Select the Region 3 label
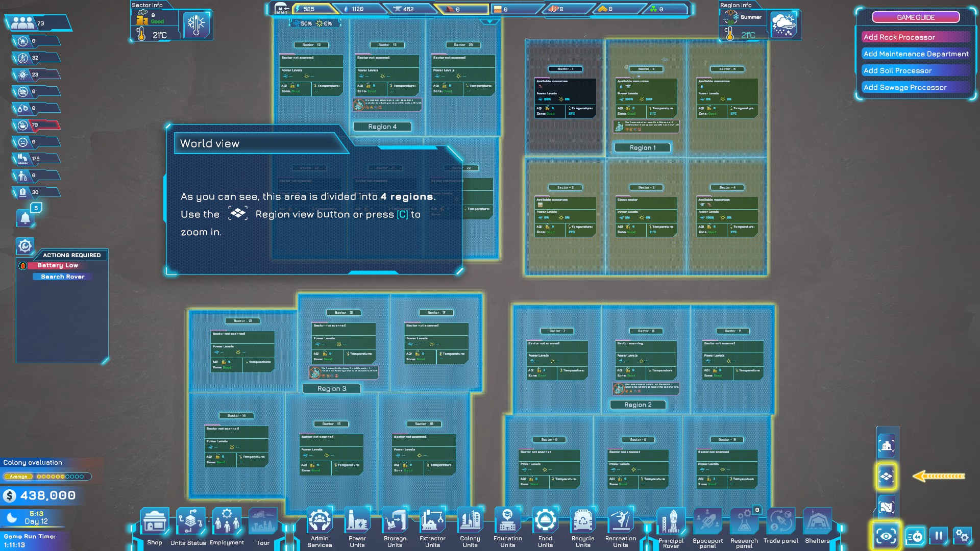The image size is (980, 551). 332,389
